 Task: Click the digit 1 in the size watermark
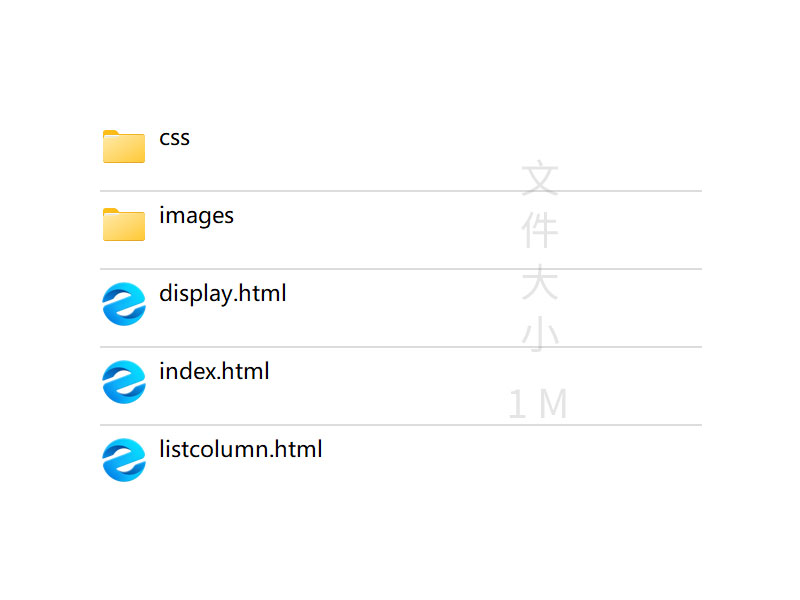[517, 405]
